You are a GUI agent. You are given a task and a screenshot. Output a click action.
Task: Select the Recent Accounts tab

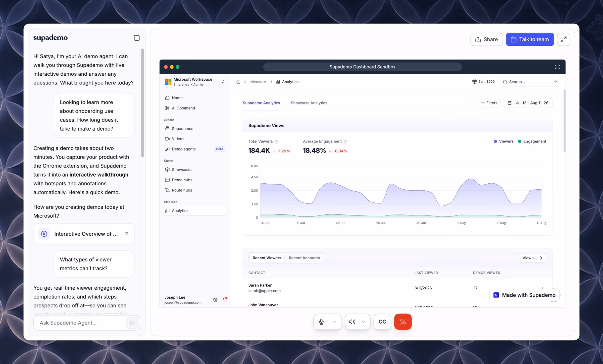[304, 258]
